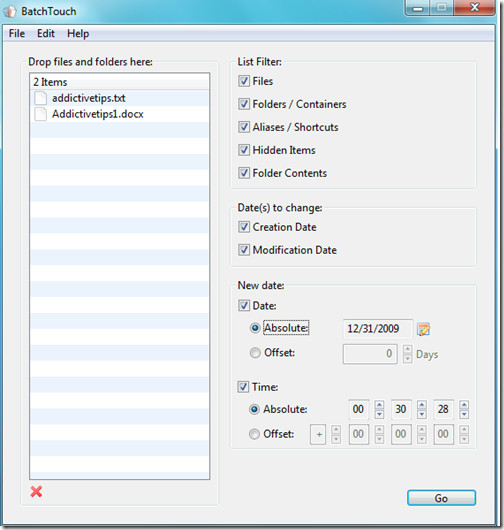Click the plus sign field in Time Offset
Viewport: 504px width, 530px height.
pyautogui.click(x=318, y=434)
